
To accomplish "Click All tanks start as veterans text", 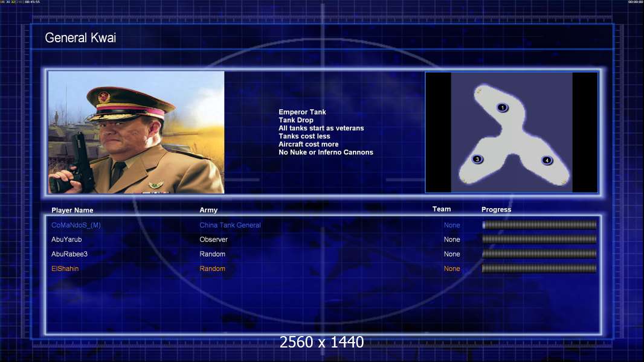I will click(x=321, y=128).
